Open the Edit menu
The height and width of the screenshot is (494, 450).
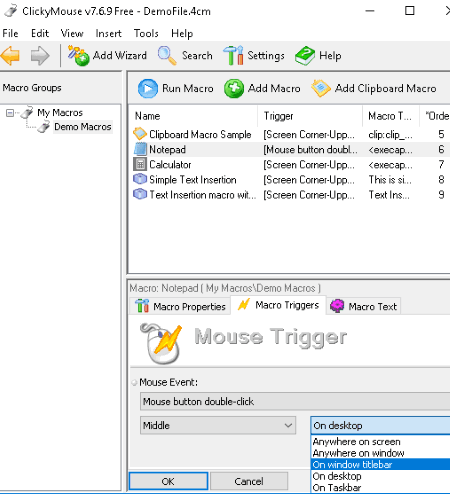tap(40, 33)
